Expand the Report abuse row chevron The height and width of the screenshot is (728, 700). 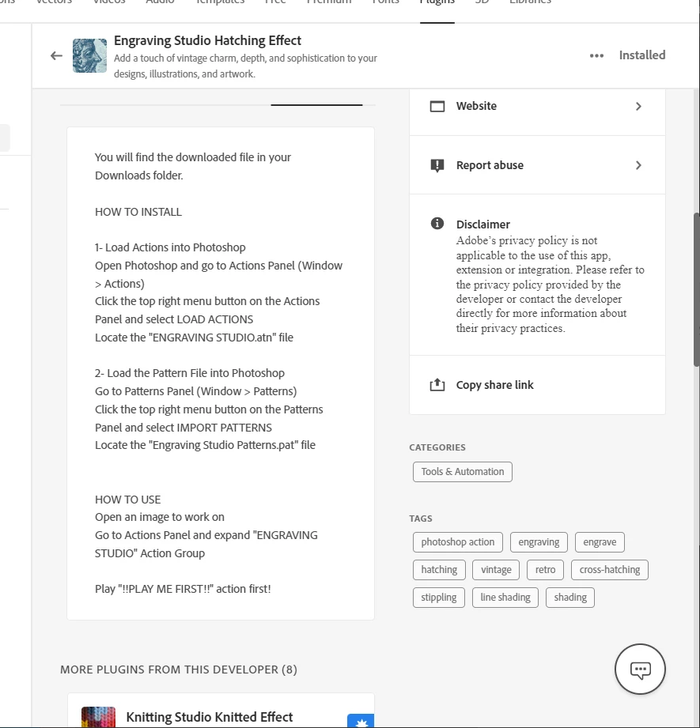pyautogui.click(x=638, y=165)
